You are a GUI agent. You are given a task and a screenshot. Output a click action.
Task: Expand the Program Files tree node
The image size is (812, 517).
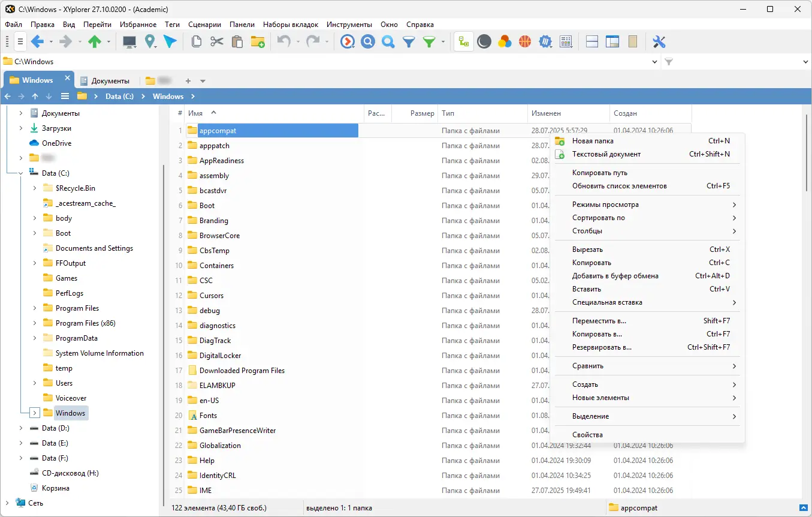35,308
